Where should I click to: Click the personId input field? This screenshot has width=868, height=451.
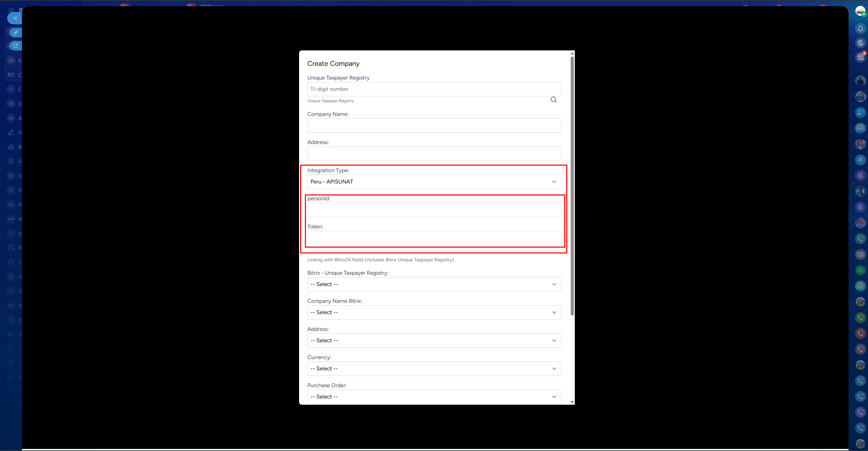pos(434,210)
